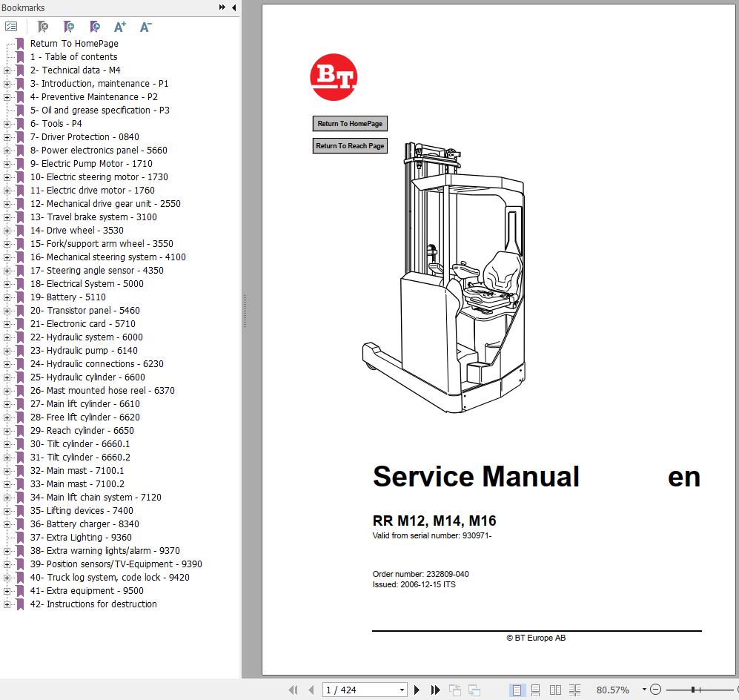Increase bookmark font size with A+

(120, 27)
